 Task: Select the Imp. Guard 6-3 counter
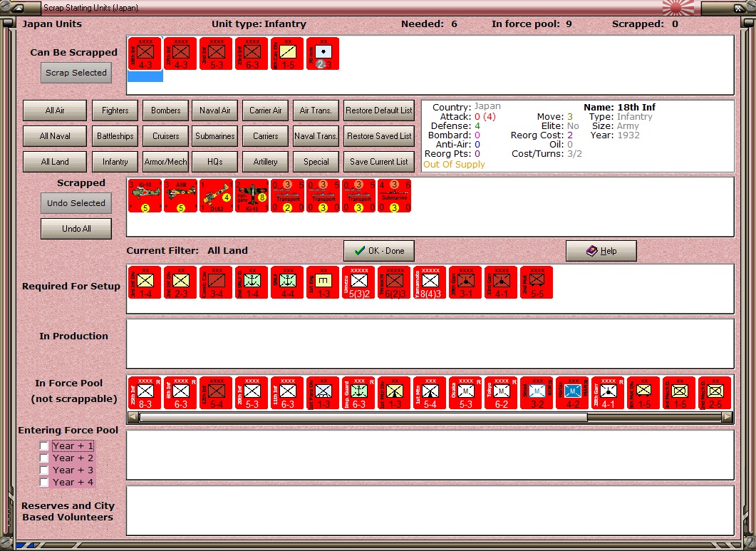tap(358, 393)
